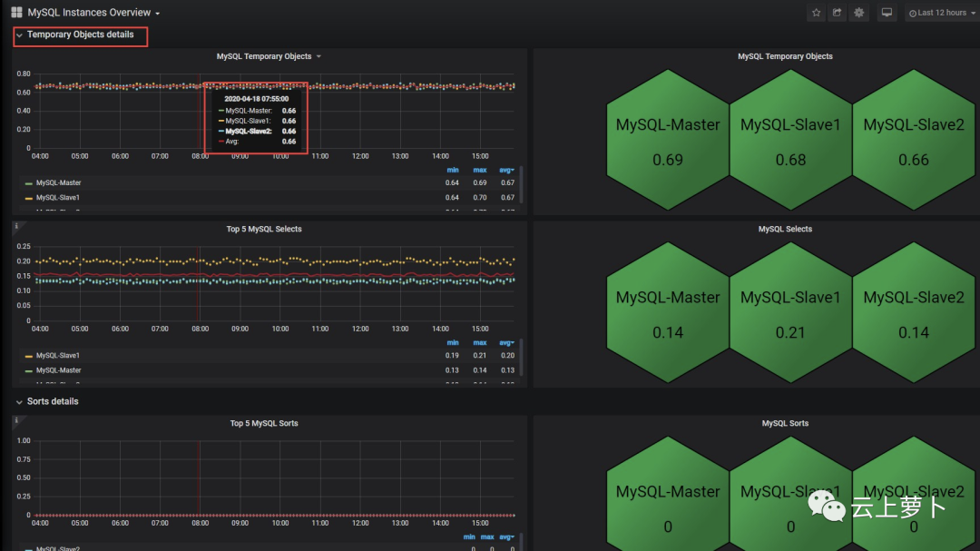Click the Temporary Objects legend scrollbar

pos(521,184)
